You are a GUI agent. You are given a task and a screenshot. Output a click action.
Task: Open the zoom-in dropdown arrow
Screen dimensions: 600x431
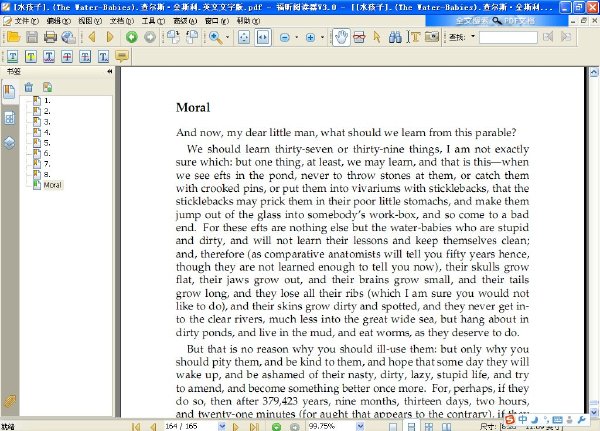(322, 37)
